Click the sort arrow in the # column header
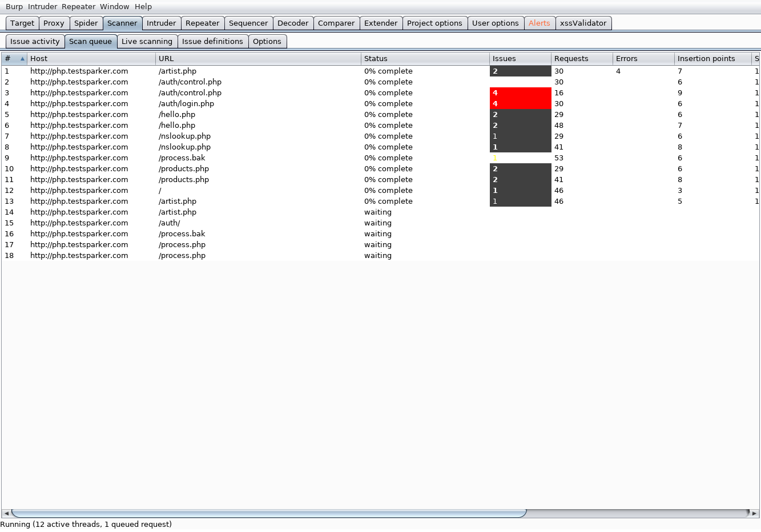 click(x=22, y=59)
